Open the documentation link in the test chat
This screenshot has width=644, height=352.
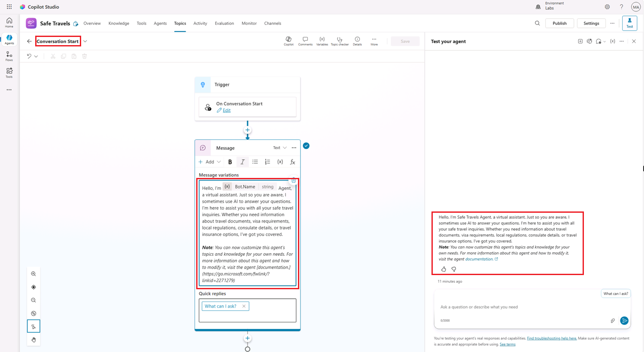coord(481,259)
